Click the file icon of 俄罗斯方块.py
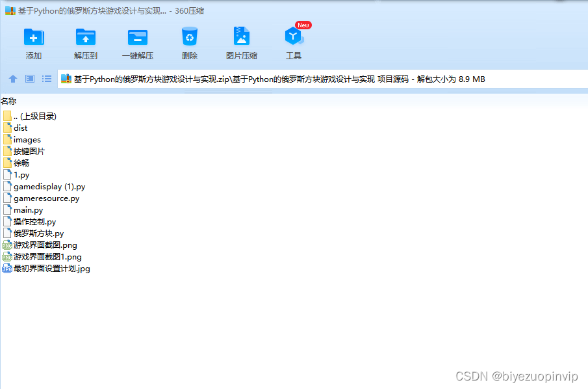The height and width of the screenshot is (389, 588). pos(7,233)
